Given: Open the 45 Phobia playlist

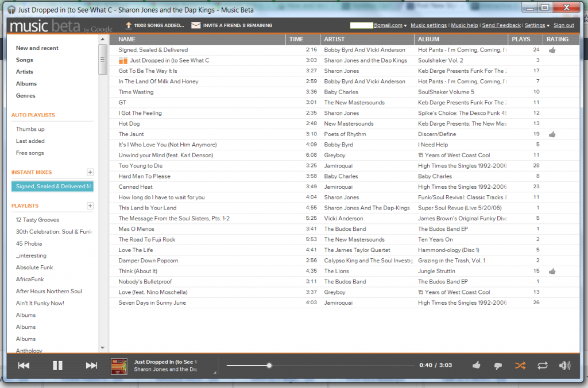Looking at the screenshot, I should [29, 244].
